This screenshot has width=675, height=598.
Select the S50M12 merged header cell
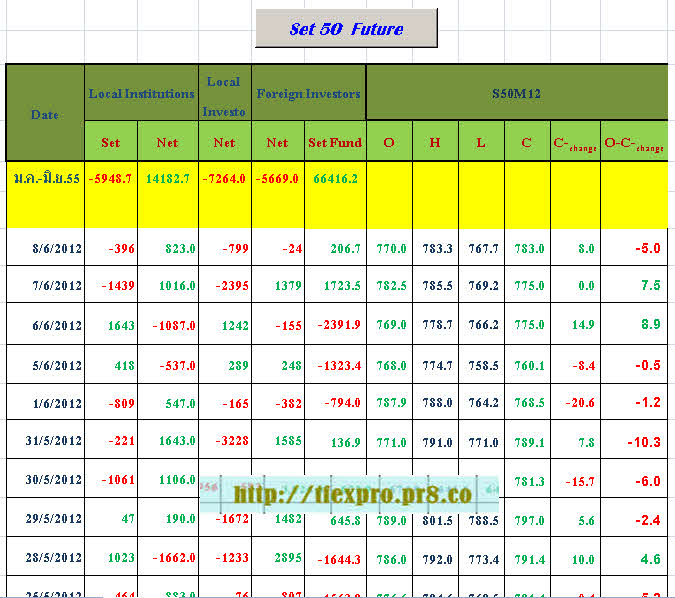517,93
